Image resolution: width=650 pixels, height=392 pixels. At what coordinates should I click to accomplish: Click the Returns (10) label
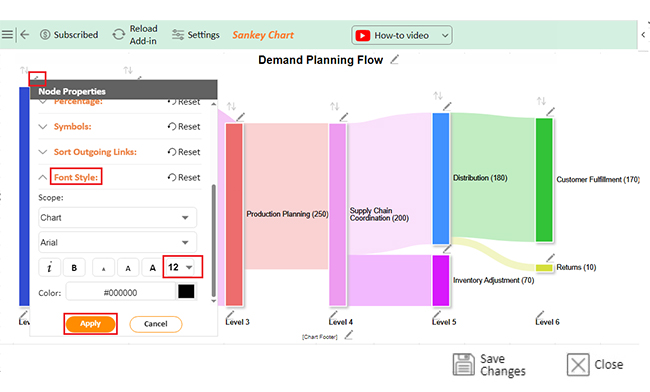click(576, 267)
